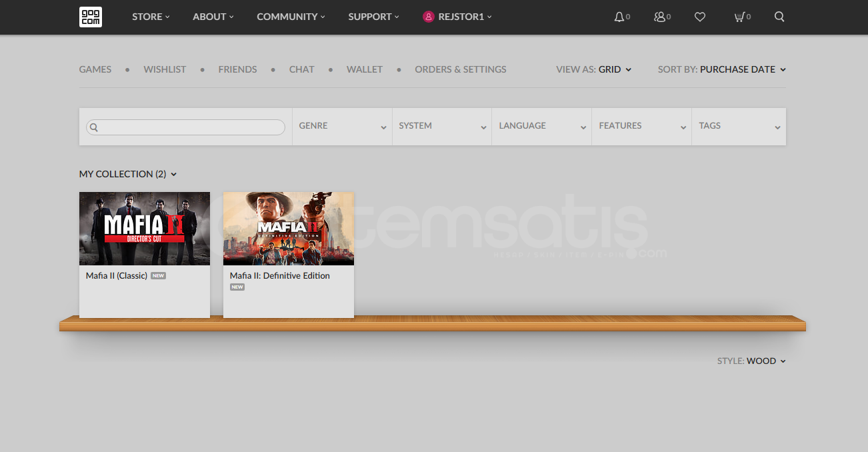Expand the GENRE filter
The image size is (868, 452).
(x=342, y=126)
